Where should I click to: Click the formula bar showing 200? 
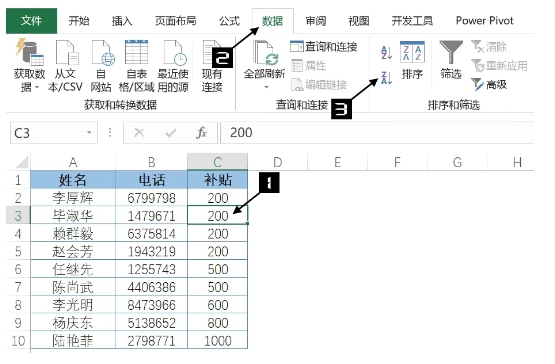377,132
